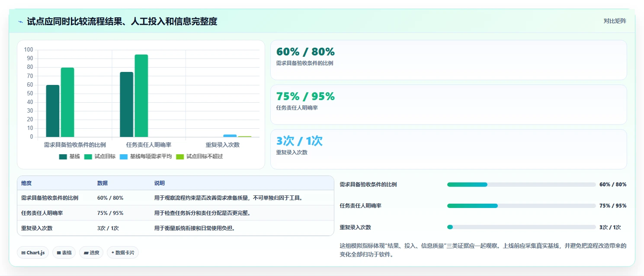Click the dark baseline bar for 任务责任人明确率
644x276 pixels.
(127, 104)
